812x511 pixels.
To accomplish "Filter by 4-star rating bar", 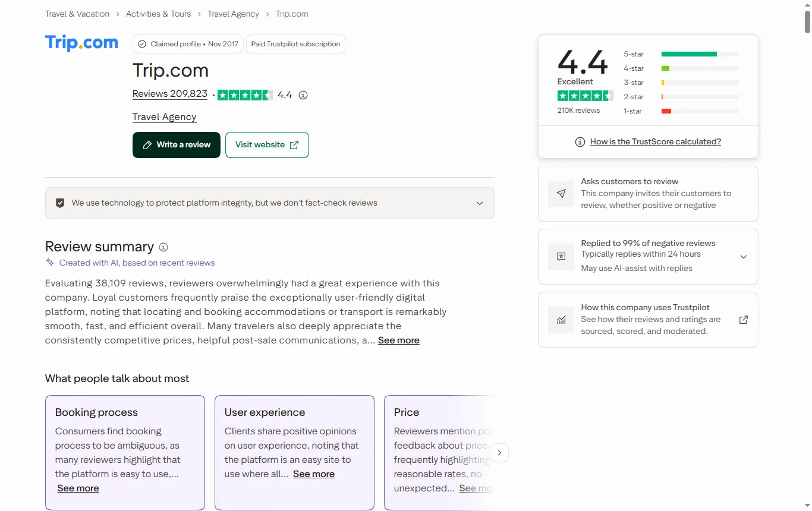I will pyautogui.click(x=681, y=68).
